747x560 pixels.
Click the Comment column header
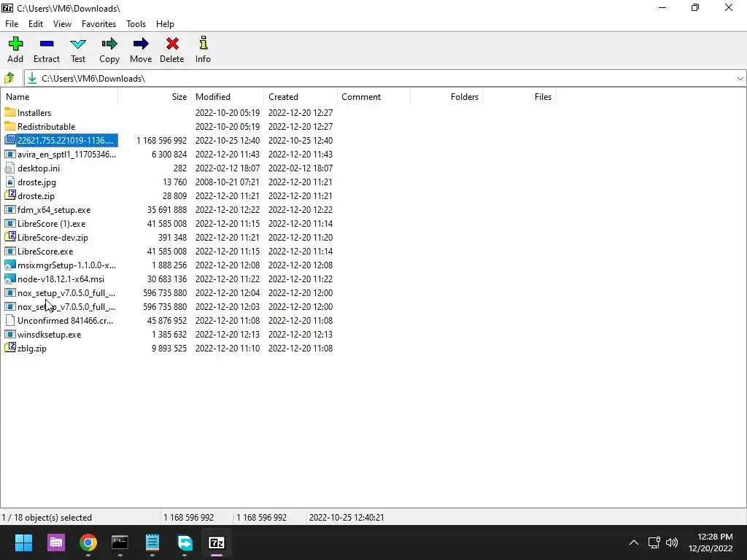[373, 97]
